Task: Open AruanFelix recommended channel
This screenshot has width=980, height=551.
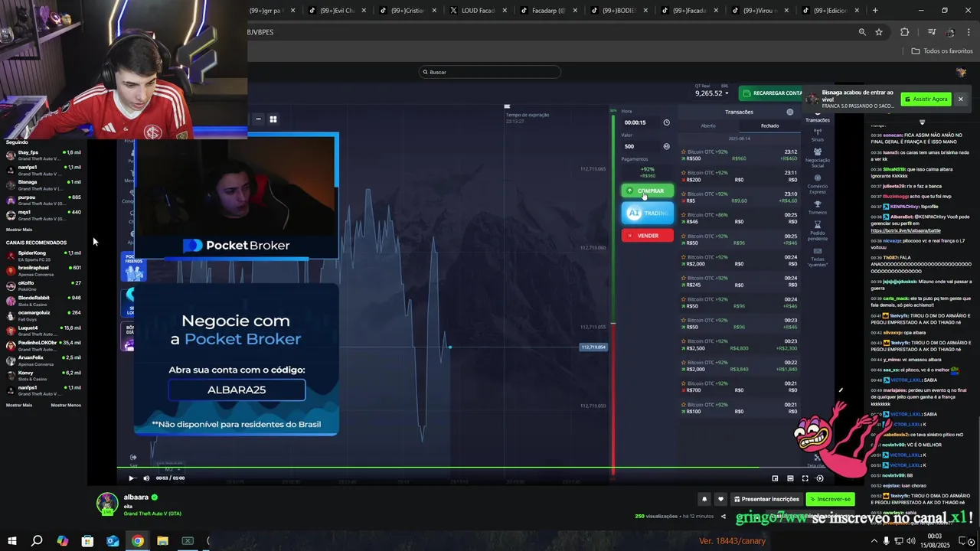Action: click(x=44, y=360)
